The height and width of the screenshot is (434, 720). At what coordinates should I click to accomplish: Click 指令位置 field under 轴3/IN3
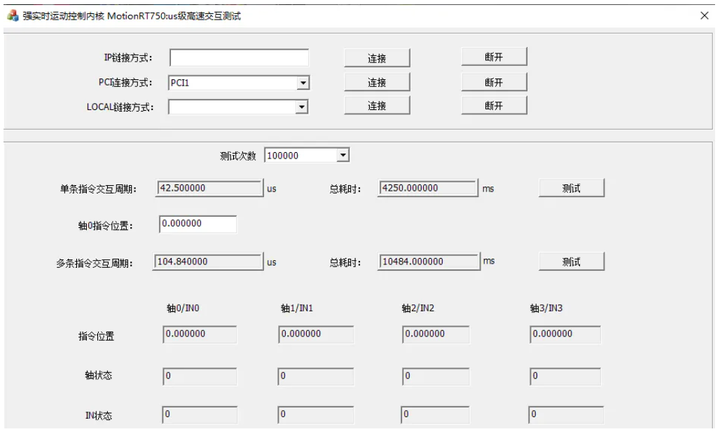tap(565, 334)
